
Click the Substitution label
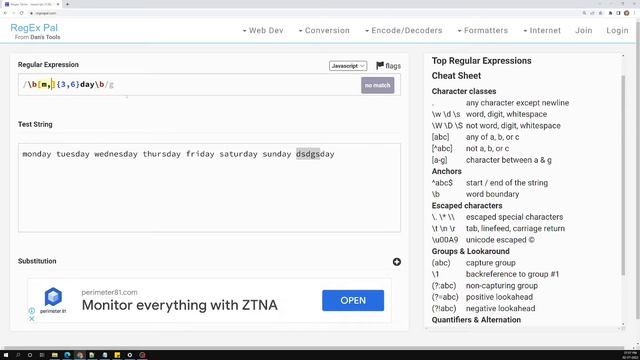pos(37,261)
